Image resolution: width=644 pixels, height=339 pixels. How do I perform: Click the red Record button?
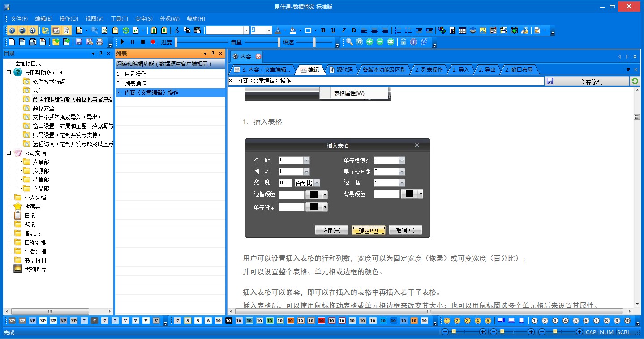tap(153, 42)
